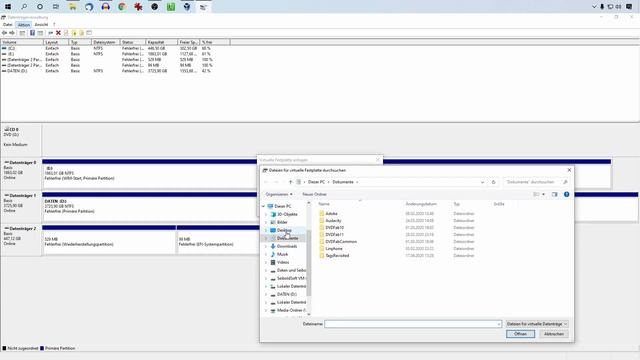640x360 pixels.
Task: Open Task View from the taskbar
Action: coord(56,7)
